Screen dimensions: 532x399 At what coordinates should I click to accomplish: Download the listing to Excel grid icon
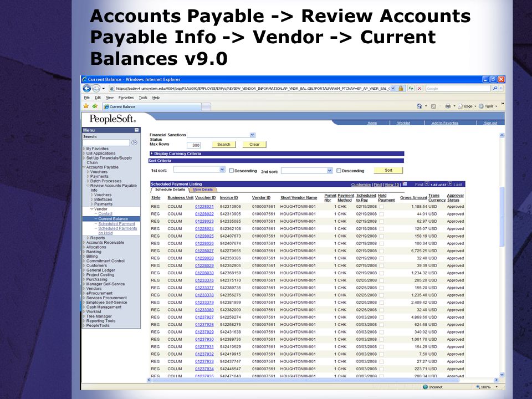[x=405, y=184]
